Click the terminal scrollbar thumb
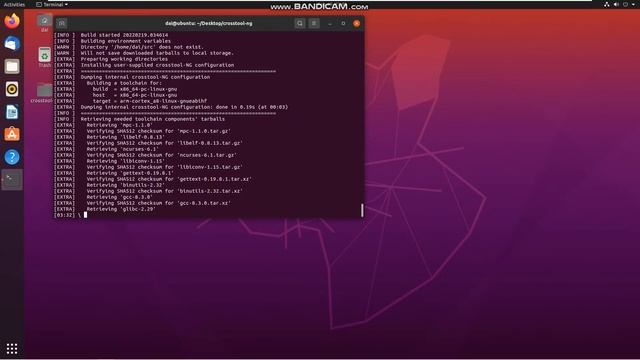 tap(362, 210)
